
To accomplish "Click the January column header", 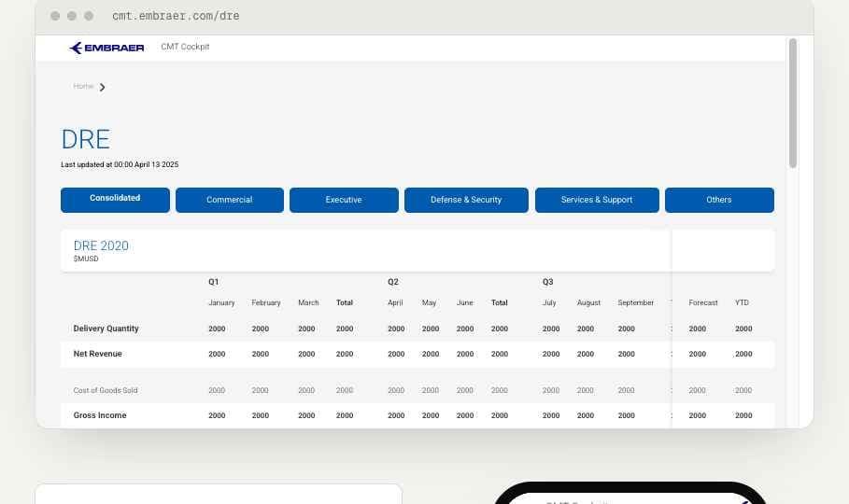I will click(221, 302).
